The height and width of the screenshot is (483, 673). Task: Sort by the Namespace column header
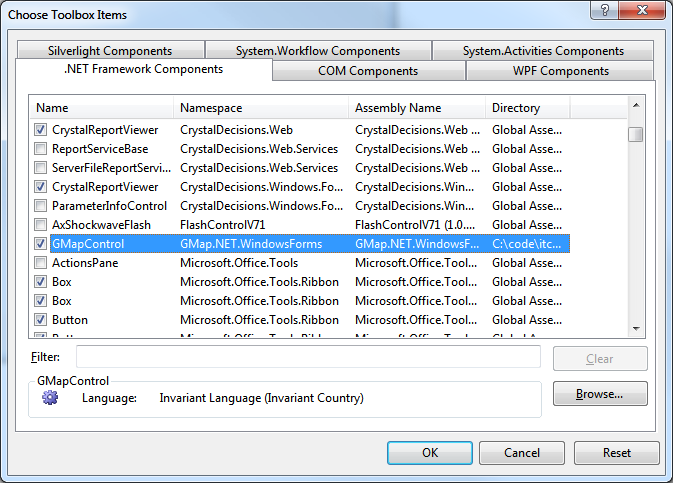(261, 107)
